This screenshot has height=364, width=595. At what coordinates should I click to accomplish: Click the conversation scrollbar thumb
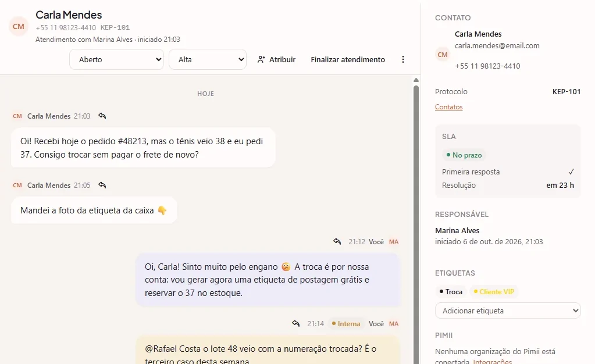point(416,224)
